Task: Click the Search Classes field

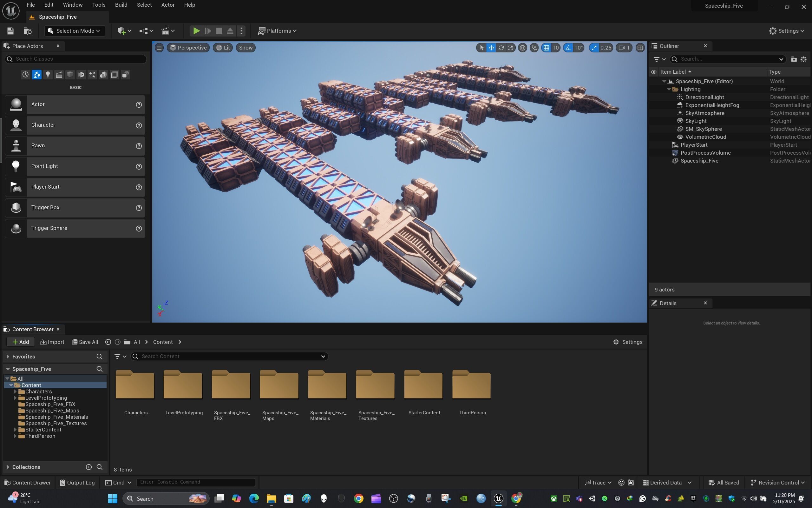Action: coord(76,59)
